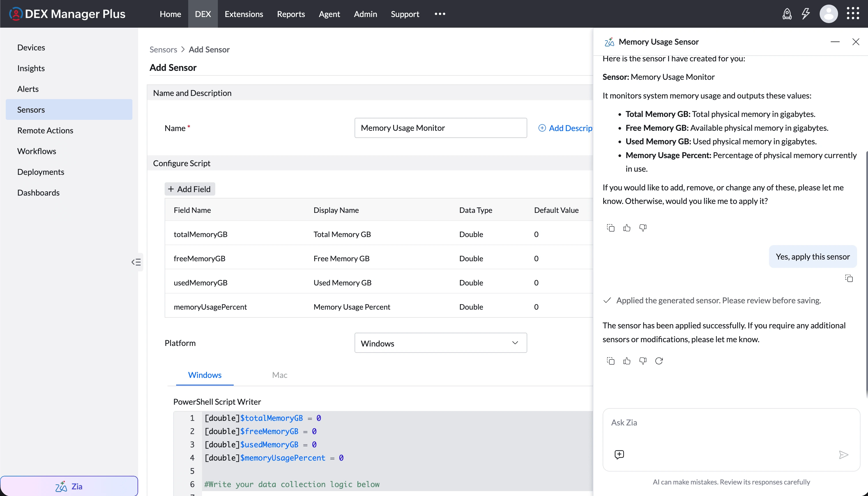
Task: Click the Field Name column header
Action: click(x=192, y=210)
